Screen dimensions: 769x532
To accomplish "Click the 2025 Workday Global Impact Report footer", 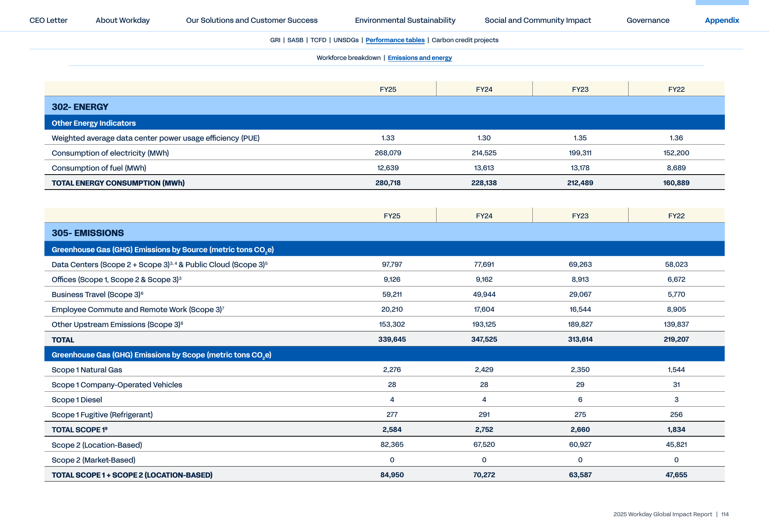I will [x=663, y=514].
